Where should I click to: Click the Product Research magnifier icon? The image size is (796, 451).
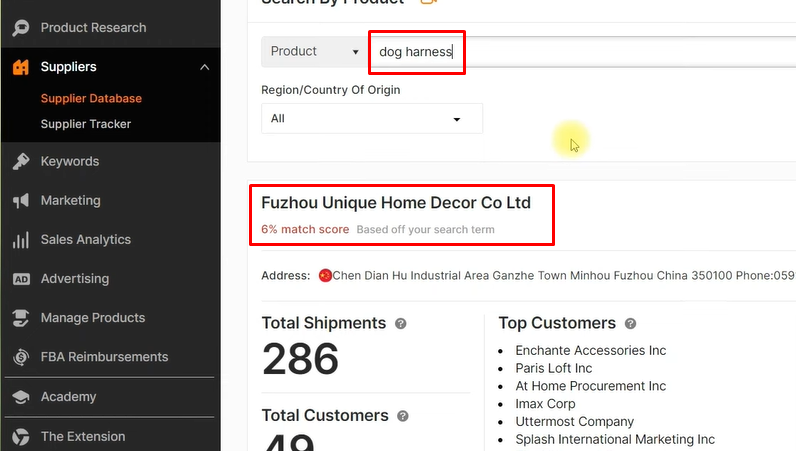tap(21, 28)
